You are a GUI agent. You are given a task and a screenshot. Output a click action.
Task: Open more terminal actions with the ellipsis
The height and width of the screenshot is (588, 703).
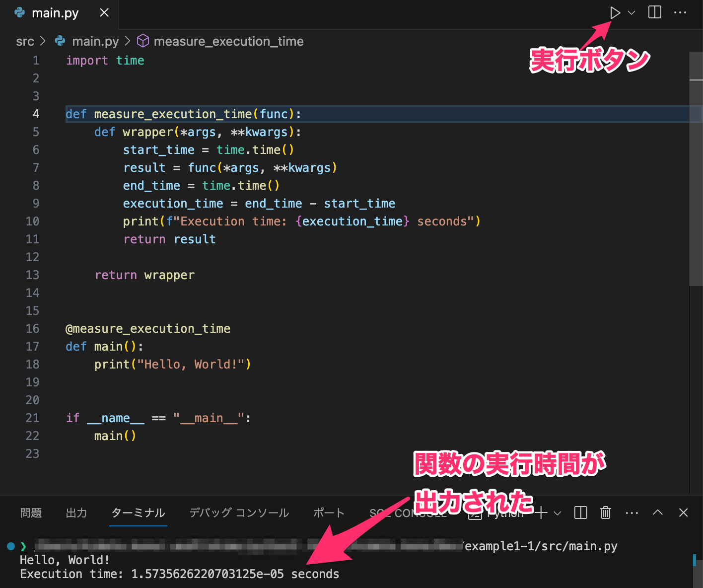click(x=632, y=513)
